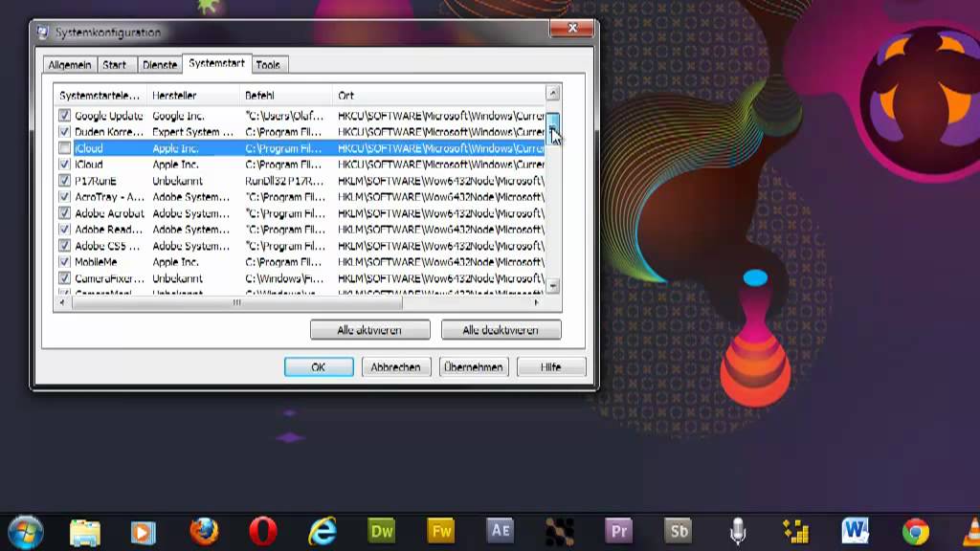This screenshot has height=551, width=980.
Task: Select the 'C:\Windows\Fi...' command cell
Action: (x=286, y=278)
